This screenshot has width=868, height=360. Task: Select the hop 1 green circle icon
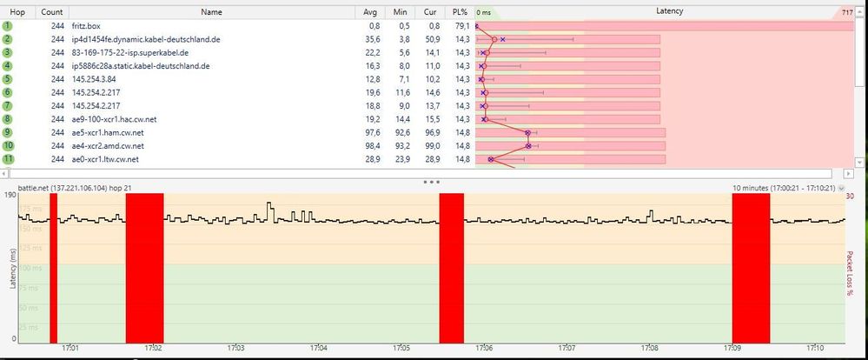[7, 26]
